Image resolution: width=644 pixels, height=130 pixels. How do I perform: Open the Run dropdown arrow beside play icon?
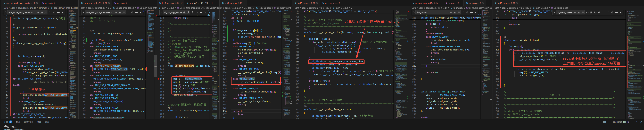[198, 3]
